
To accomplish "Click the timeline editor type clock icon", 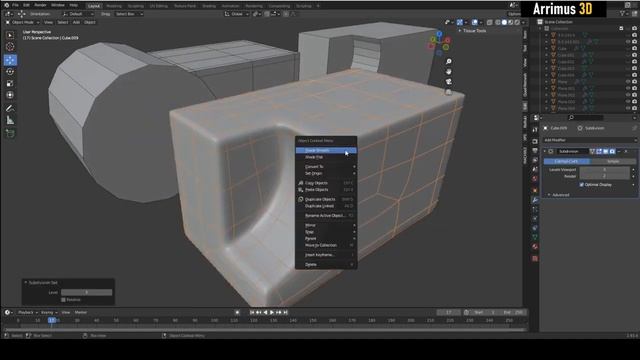I will [x=7, y=312].
